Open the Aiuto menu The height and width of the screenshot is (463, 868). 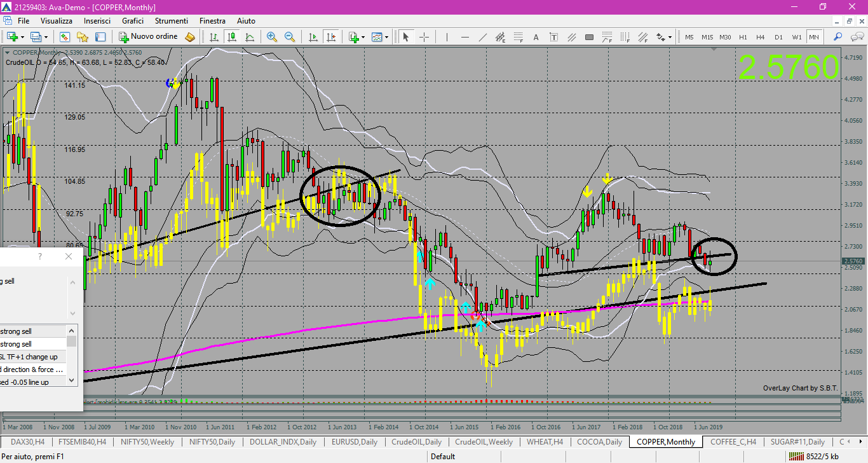point(246,21)
